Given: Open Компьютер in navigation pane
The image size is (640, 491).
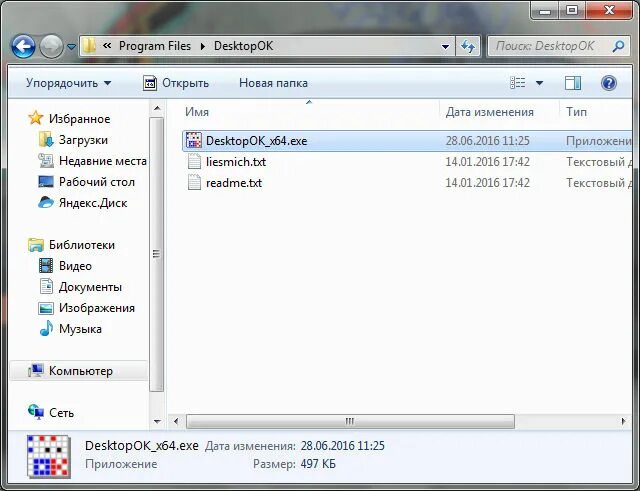Looking at the screenshot, I should point(81,371).
